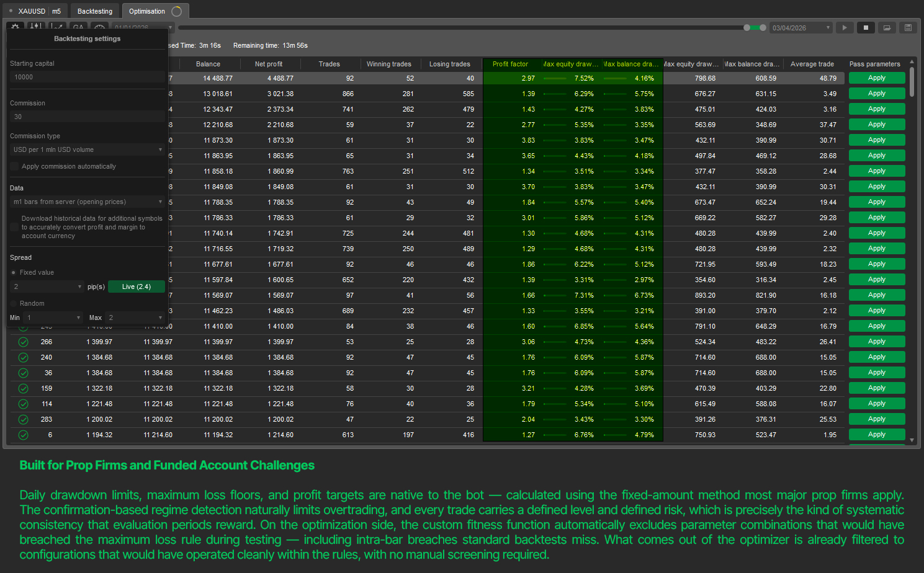
Task: Open the Backtesting settings gear icon
Action: pos(15,27)
